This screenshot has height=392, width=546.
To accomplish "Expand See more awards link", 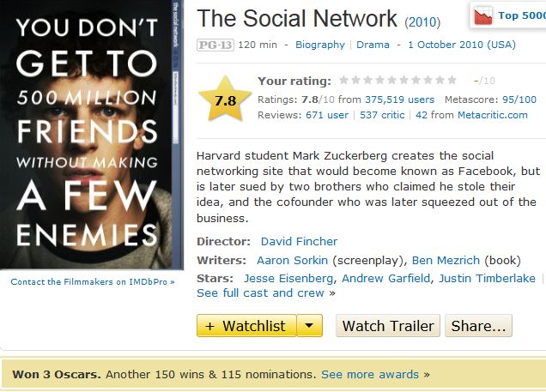I will 370,374.
